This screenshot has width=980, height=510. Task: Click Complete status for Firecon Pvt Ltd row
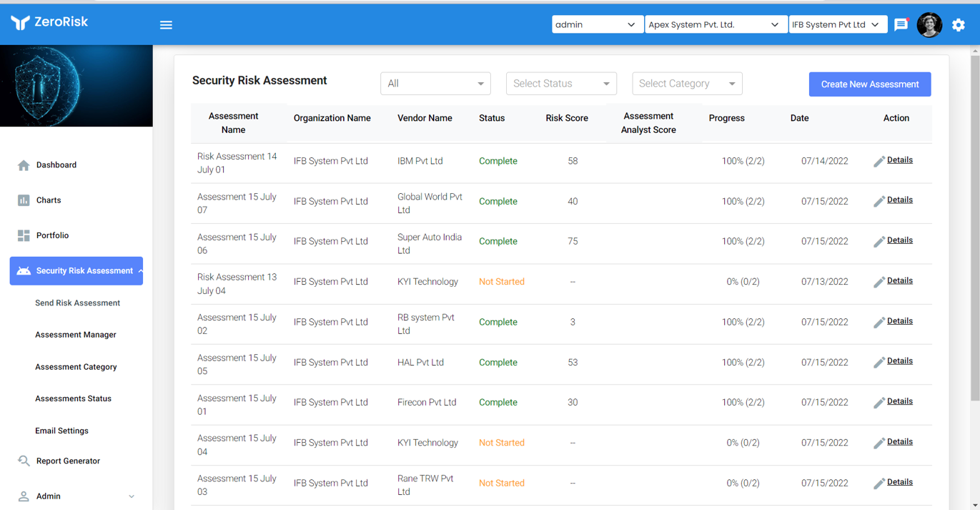498,403
